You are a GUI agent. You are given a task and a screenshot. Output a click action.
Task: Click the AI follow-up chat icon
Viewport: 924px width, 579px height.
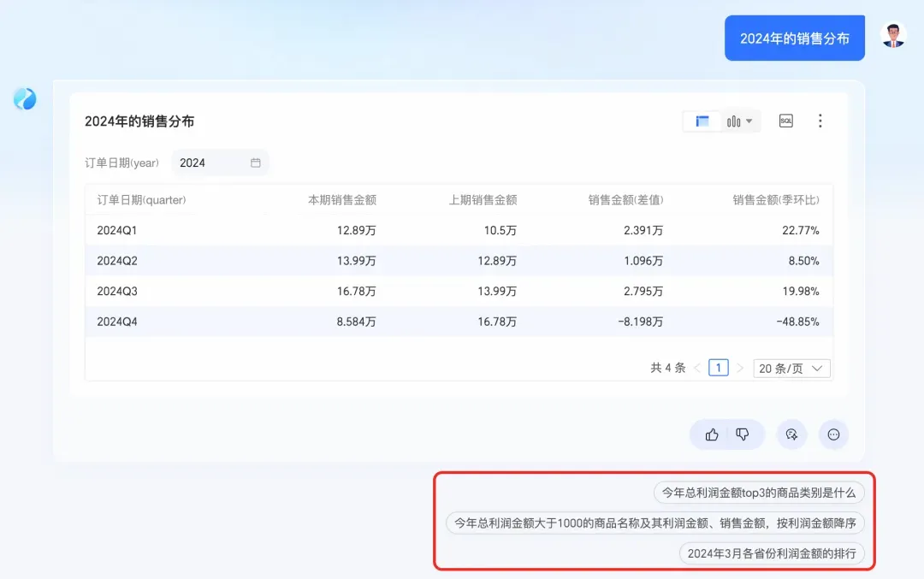point(791,434)
